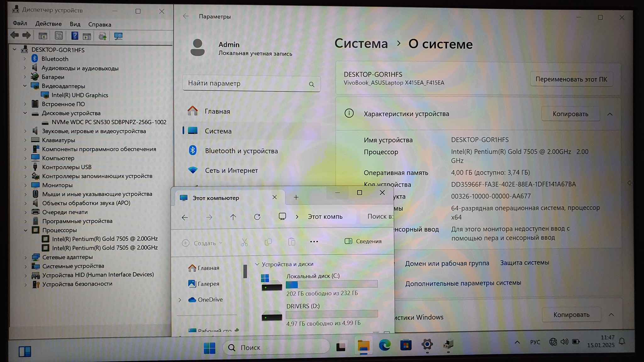Open Дополнительные параметры системы link
644x362 pixels.
[x=463, y=283]
